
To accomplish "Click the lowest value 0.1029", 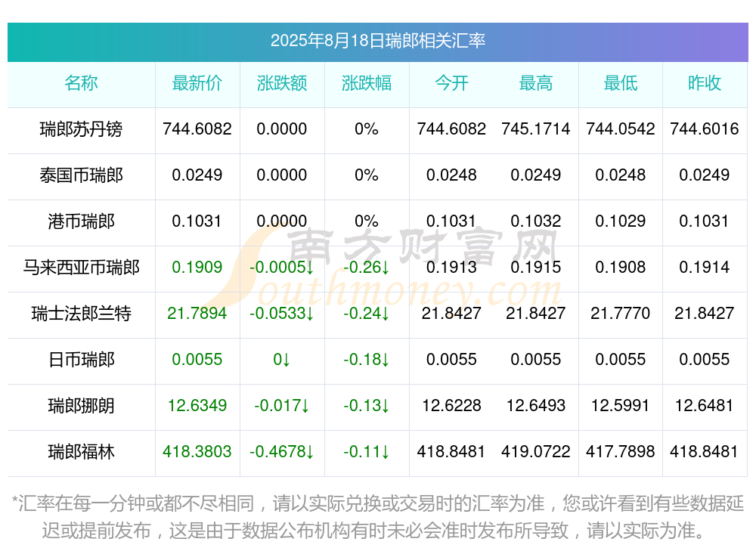I will tap(621, 221).
